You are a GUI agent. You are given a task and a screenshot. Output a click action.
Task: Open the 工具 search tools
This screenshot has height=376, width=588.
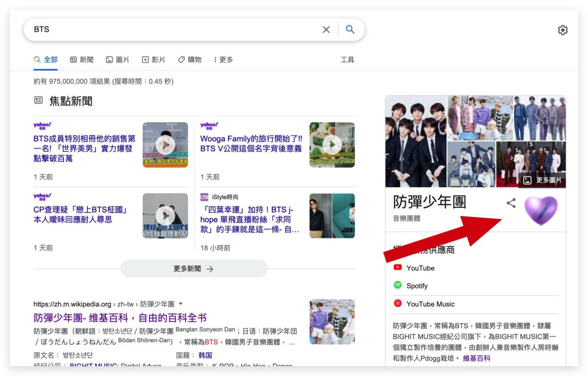(x=347, y=60)
